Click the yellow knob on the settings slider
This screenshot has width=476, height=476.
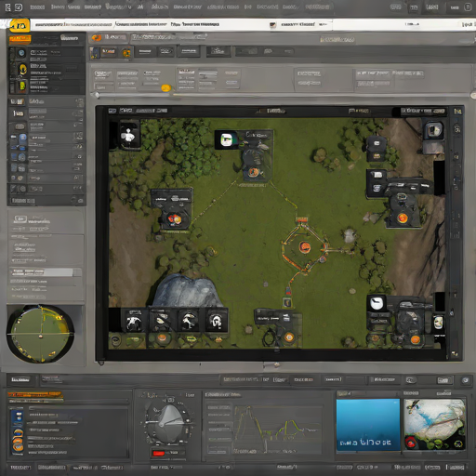(166, 88)
